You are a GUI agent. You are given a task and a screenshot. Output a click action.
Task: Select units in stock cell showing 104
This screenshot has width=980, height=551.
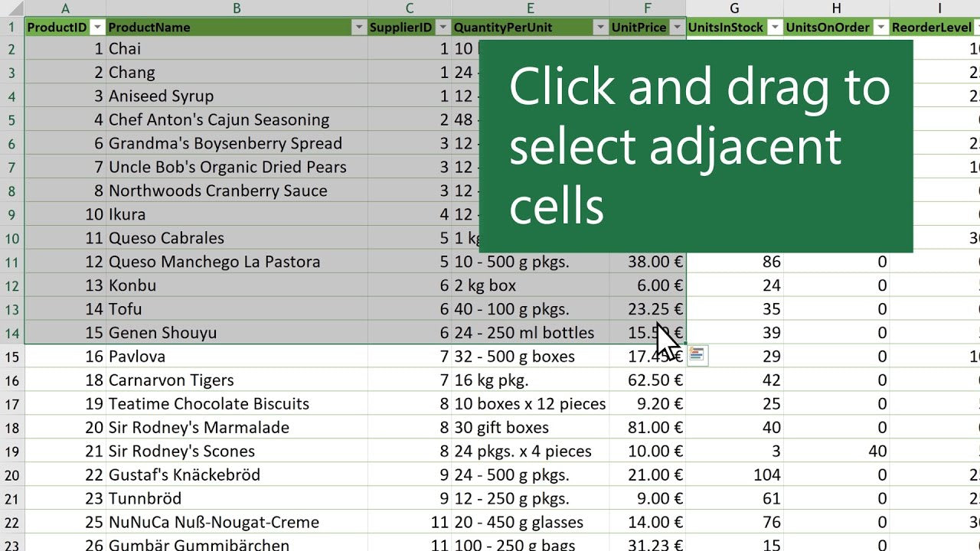[x=734, y=475]
